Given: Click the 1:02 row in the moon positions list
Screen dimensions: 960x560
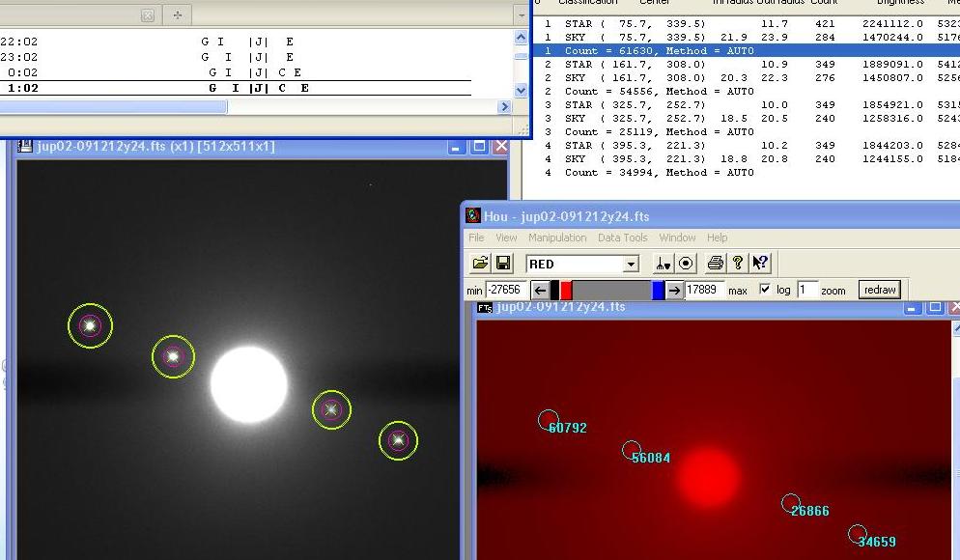Looking at the screenshot, I should (236, 88).
